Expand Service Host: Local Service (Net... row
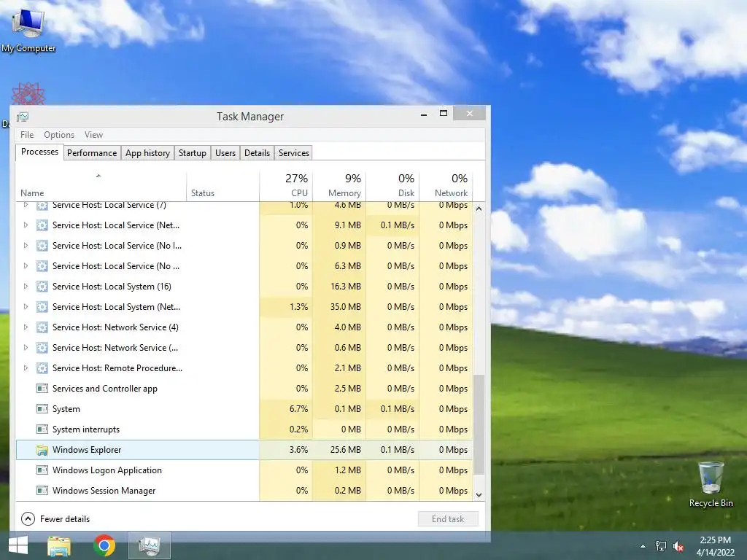This screenshot has width=747, height=560. (x=26, y=225)
